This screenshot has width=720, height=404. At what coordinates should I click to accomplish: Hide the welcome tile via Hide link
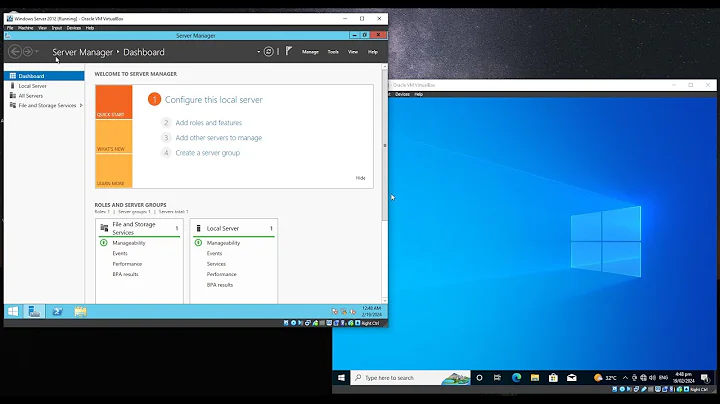coord(360,178)
